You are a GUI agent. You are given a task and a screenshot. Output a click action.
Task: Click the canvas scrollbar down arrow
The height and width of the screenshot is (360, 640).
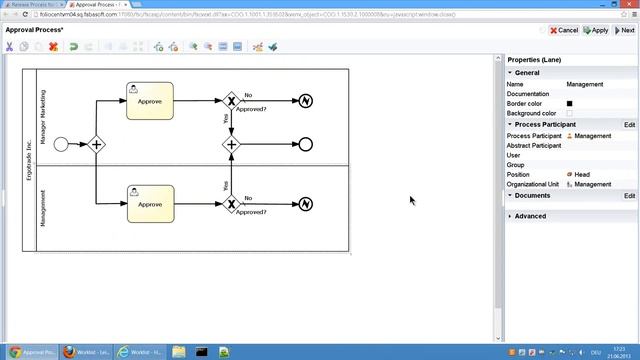(x=498, y=338)
